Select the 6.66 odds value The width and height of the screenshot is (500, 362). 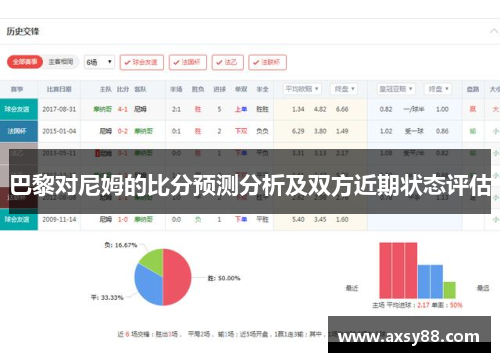coord(342,109)
